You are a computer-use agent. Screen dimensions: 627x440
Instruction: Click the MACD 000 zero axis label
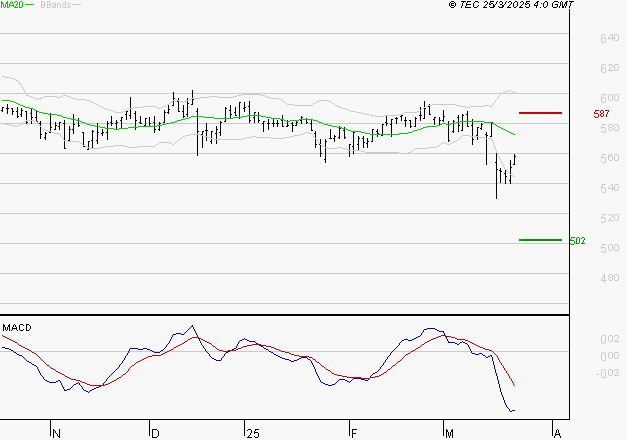[x=610, y=356]
